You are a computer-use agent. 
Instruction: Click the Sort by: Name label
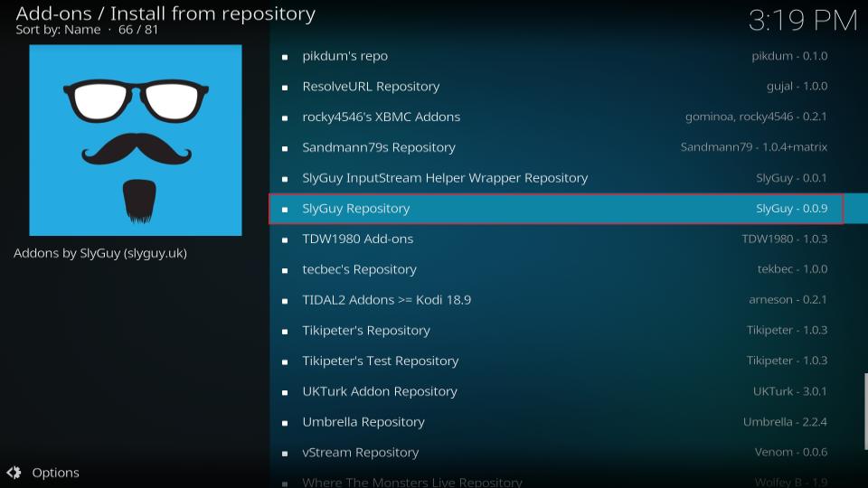click(x=58, y=30)
